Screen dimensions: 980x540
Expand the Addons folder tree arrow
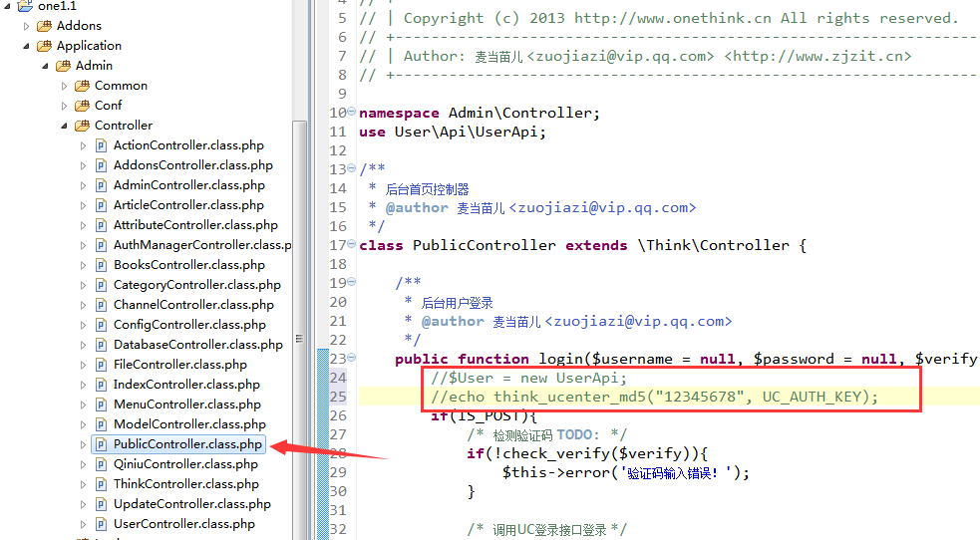pos(27,26)
